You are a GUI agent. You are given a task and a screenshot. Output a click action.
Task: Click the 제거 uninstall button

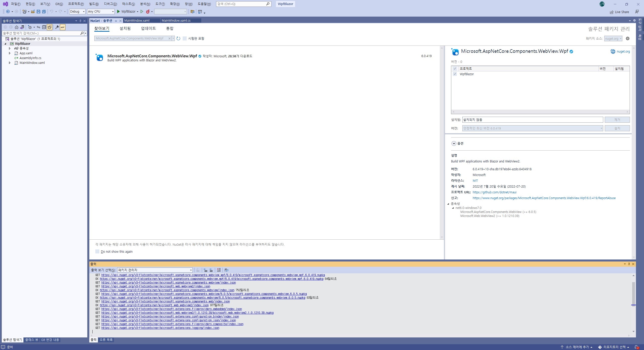click(x=617, y=120)
